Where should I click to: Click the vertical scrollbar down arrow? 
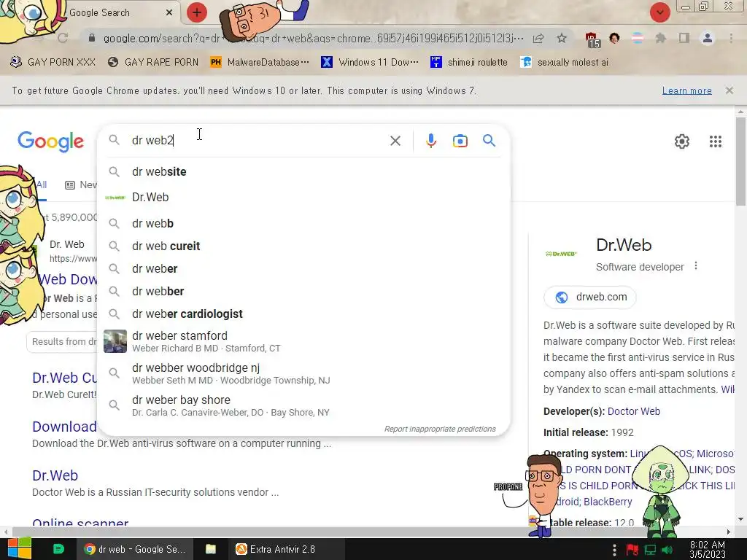740,518
